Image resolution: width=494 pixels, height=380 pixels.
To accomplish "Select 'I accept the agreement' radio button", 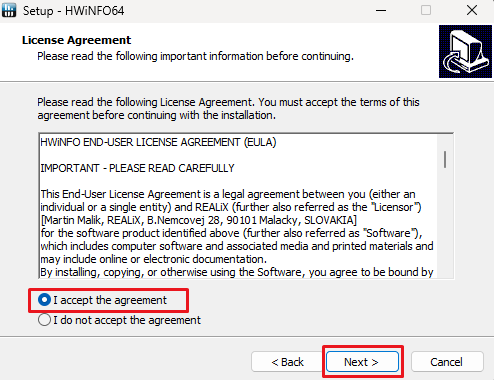I will (44, 300).
